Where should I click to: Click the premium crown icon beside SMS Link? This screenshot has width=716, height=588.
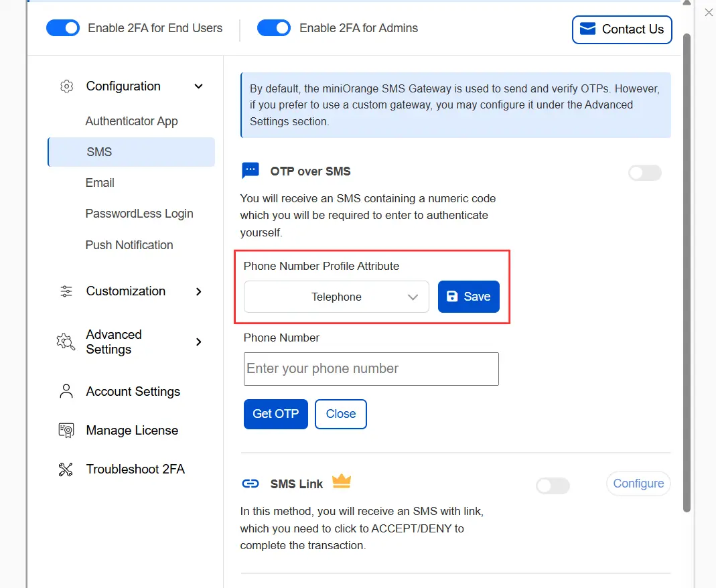click(x=342, y=481)
